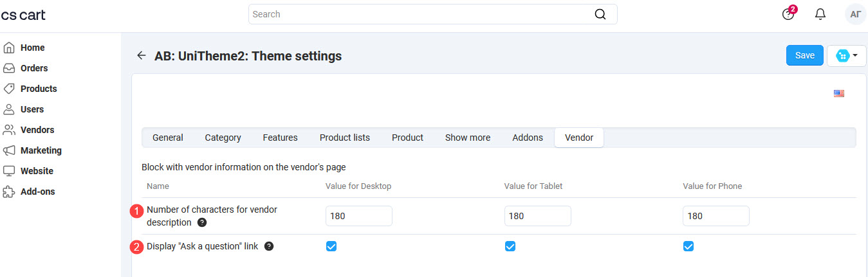Switch to the Category tab
Viewport: 868px width, 277px height.
coord(223,138)
